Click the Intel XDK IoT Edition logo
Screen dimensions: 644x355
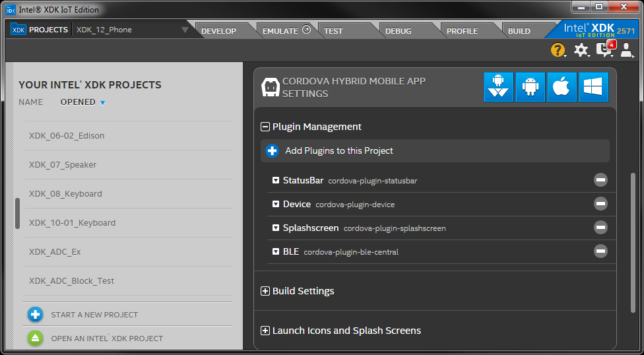click(x=594, y=30)
